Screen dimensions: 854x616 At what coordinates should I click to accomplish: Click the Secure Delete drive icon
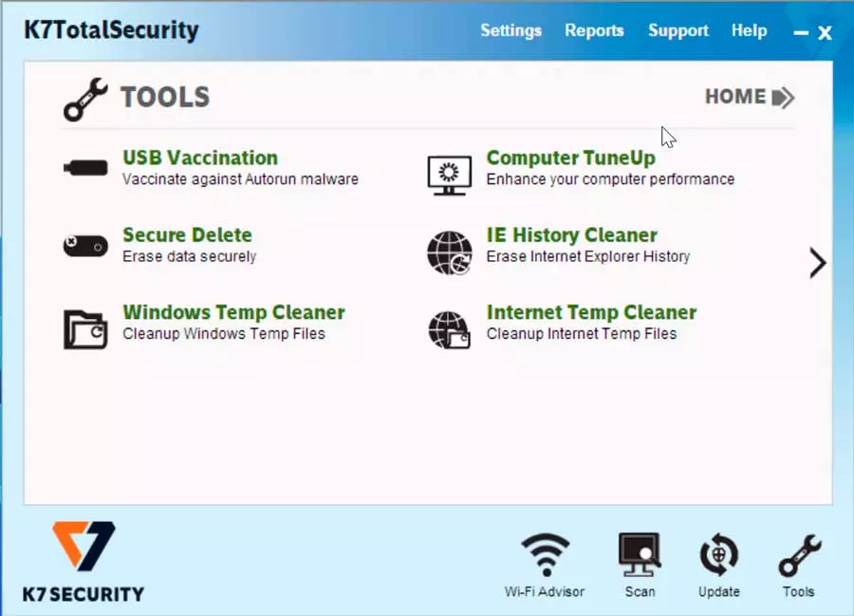pos(85,245)
